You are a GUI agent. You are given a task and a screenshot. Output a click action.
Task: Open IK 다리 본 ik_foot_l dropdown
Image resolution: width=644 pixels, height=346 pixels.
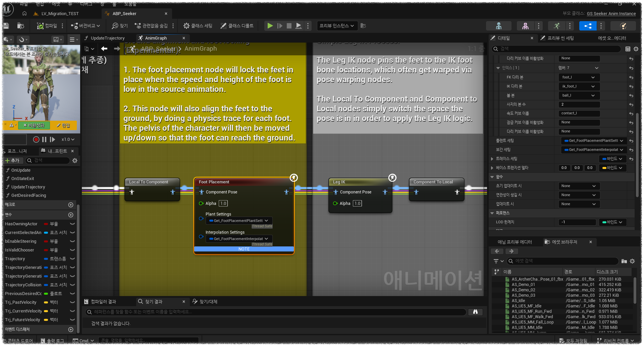[x=579, y=86]
